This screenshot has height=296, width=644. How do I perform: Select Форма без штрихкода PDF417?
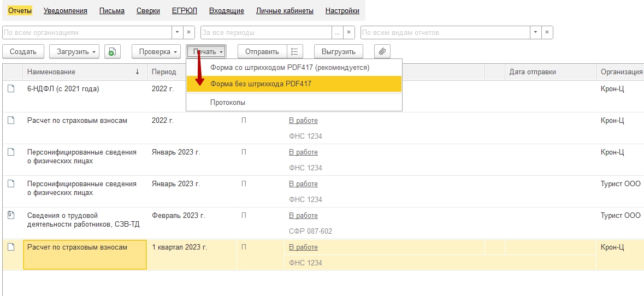click(261, 84)
